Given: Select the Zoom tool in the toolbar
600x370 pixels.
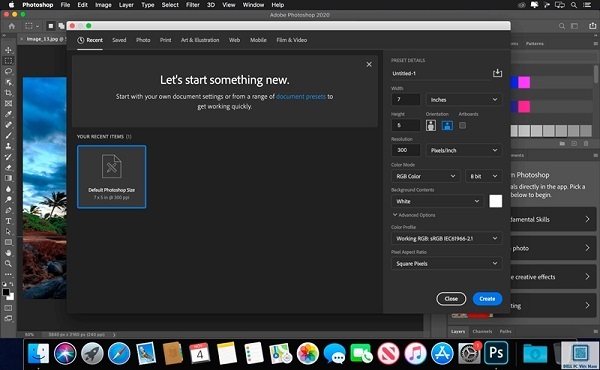Looking at the screenshot, I should pos(8,264).
